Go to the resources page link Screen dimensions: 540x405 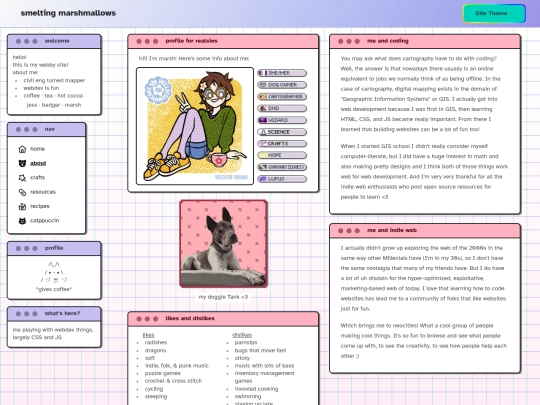click(43, 192)
